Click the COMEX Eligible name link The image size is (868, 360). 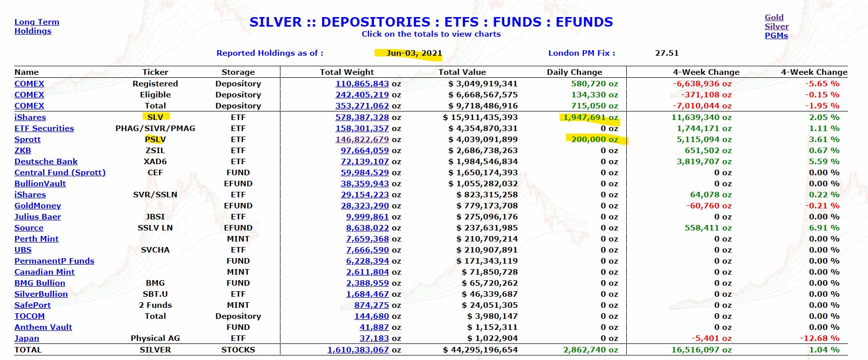29,95
